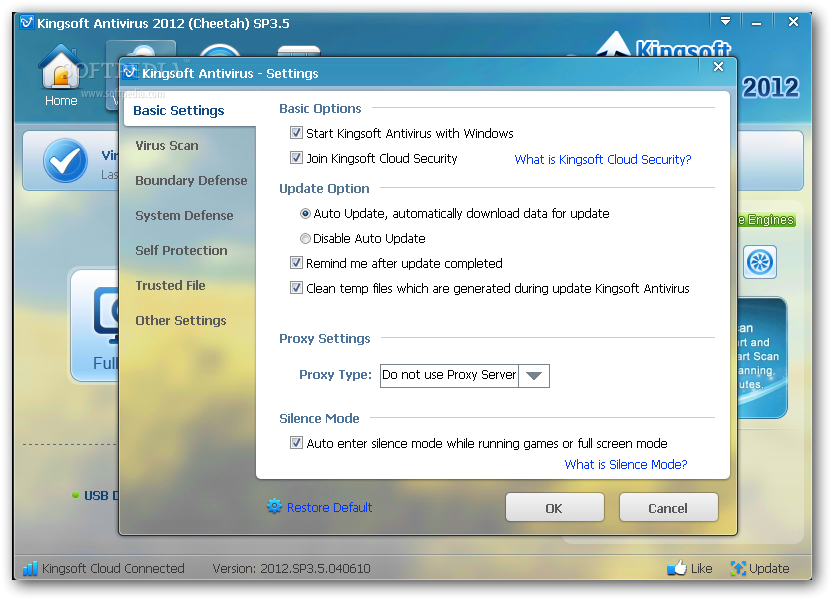Open System Defense settings
This screenshot has width=832, height=600.
184,215
